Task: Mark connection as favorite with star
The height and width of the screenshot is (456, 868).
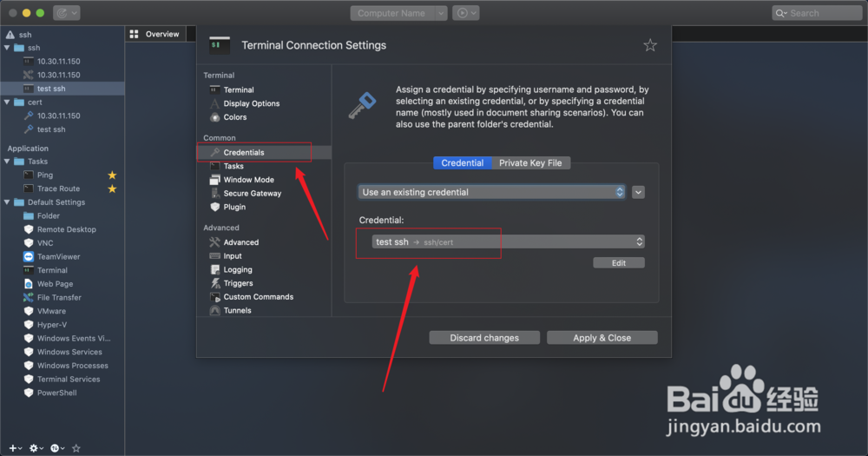Action: pos(650,45)
